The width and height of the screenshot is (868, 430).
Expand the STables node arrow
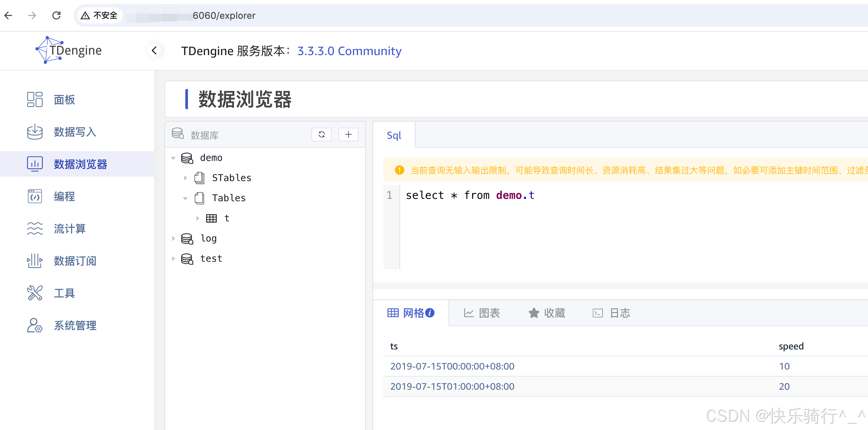(x=185, y=178)
